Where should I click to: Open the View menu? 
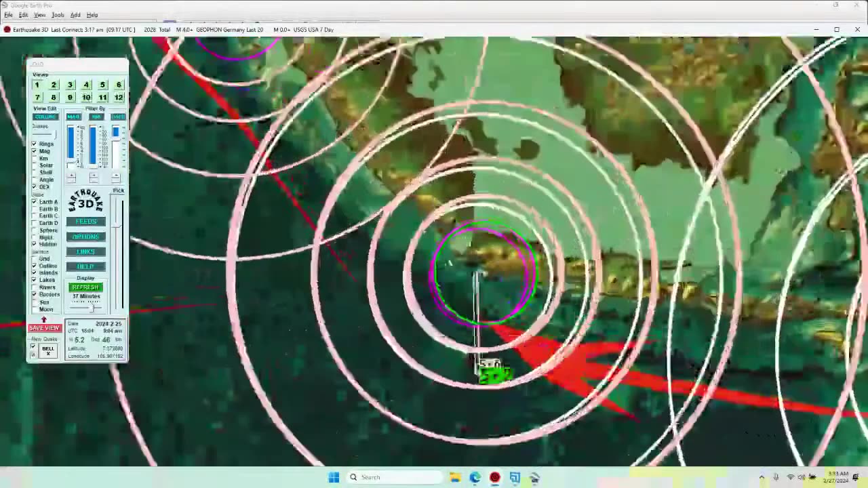click(40, 15)
